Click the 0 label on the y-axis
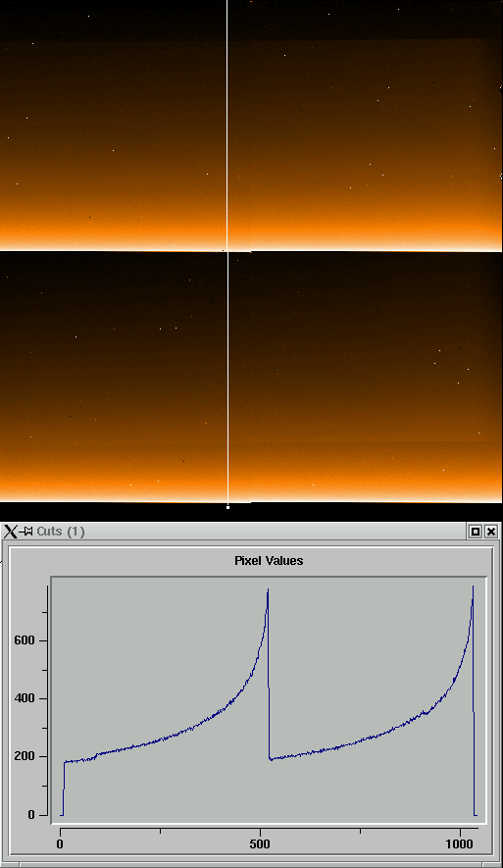The height and width of the screenshot is (868, 503). tap(31, 815)
